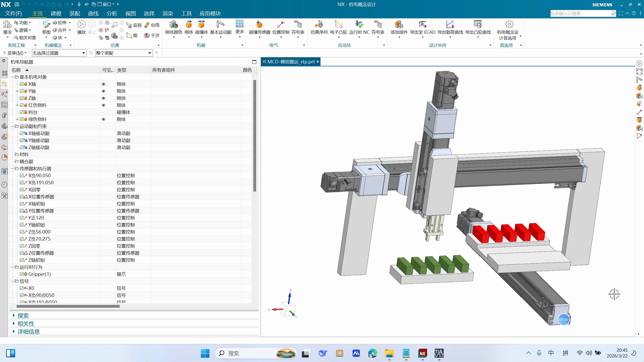Click the Interference (干涉) tool
This screenshot has width=644, height=362.
[152, 35]
